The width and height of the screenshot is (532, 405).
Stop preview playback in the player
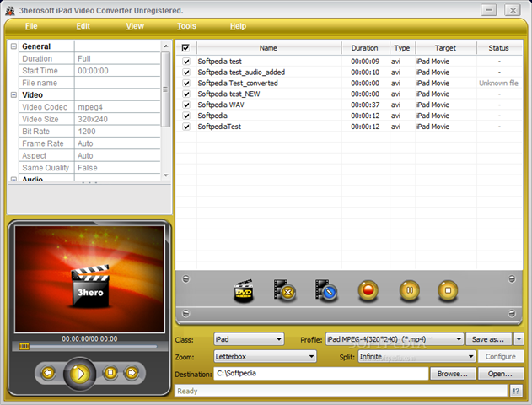(110, 373)
